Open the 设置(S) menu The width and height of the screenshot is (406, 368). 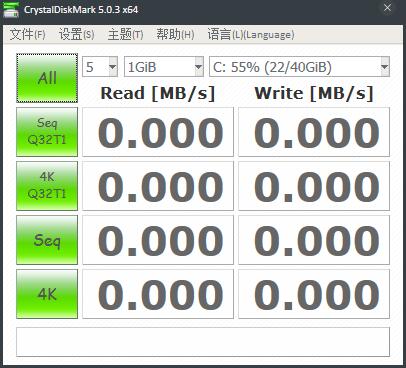pos(76,34)
